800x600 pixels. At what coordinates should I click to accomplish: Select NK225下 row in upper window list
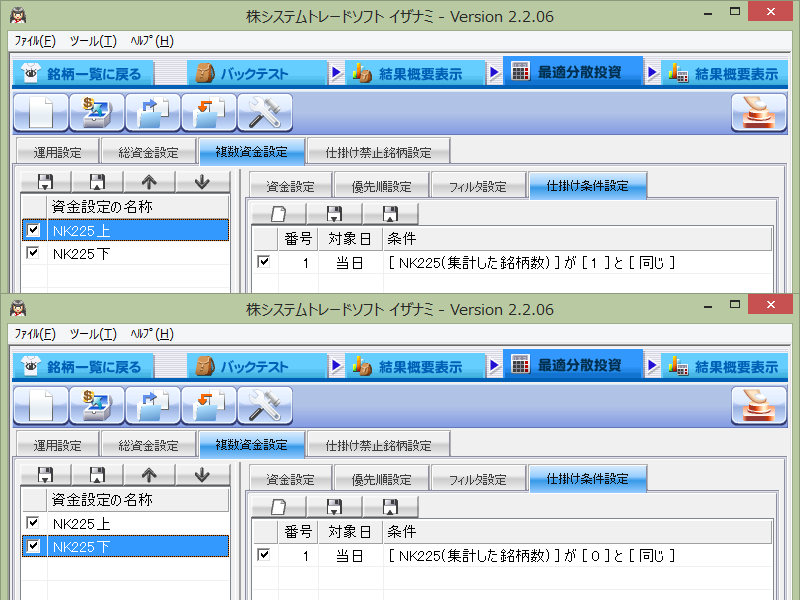pyautogui.click(x=126, y=253)
